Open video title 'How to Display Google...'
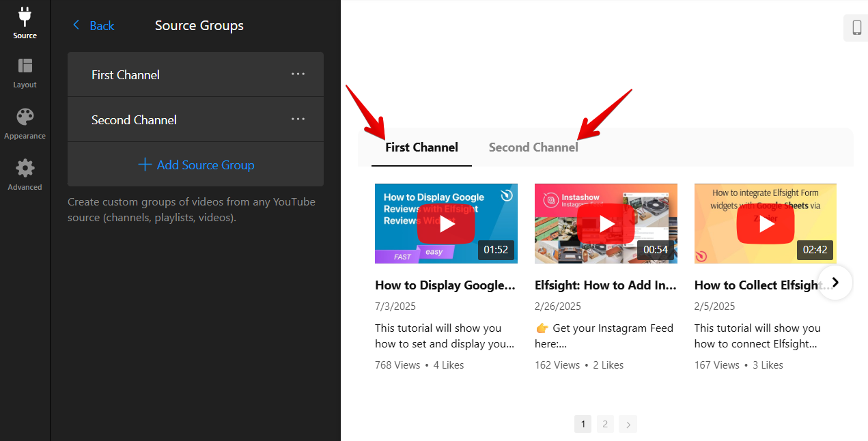The image size is (868, 441). [445, 285]
